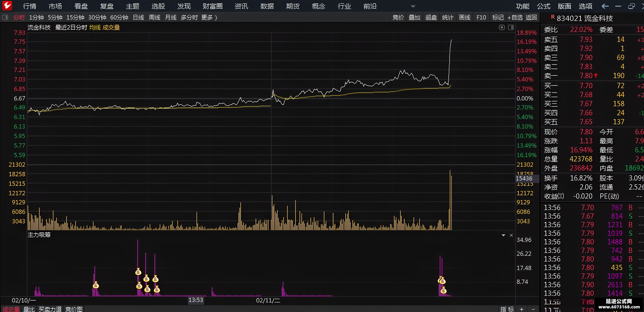
Task: Click the F10 button
Action: [481, 17]
